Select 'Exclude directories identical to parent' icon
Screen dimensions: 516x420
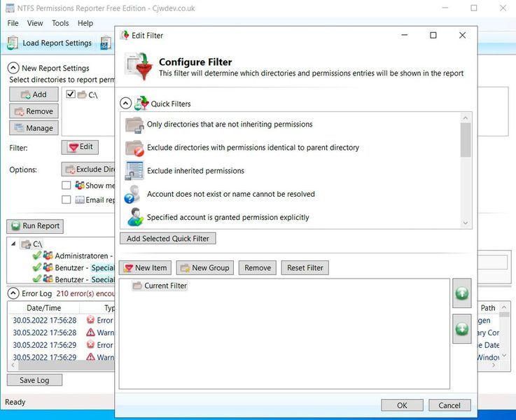pyautogui.click(x=134, y=148)
